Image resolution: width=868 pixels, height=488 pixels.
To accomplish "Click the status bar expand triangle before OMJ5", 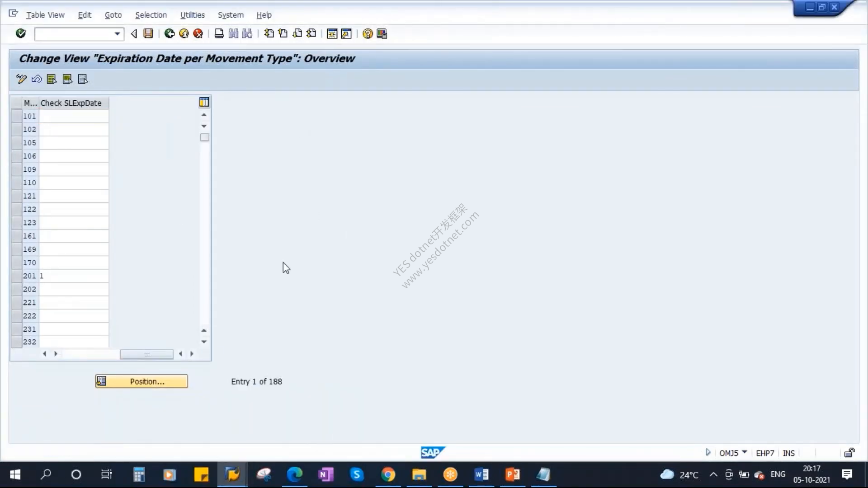I will tap(708, 452).
